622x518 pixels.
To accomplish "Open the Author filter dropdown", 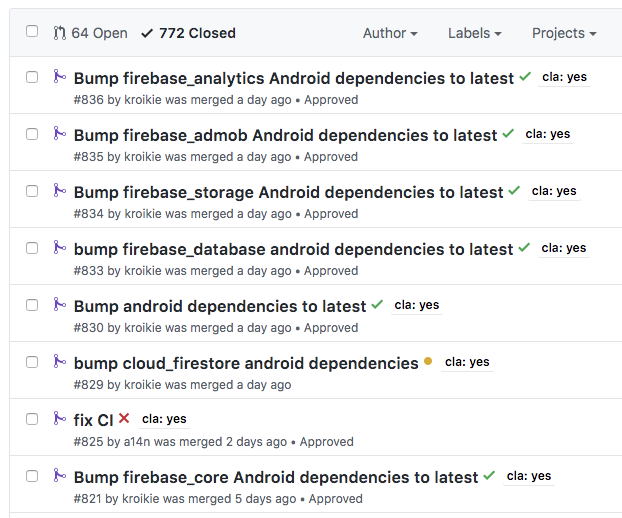I will pyautogui.click(x=390, y=33).
